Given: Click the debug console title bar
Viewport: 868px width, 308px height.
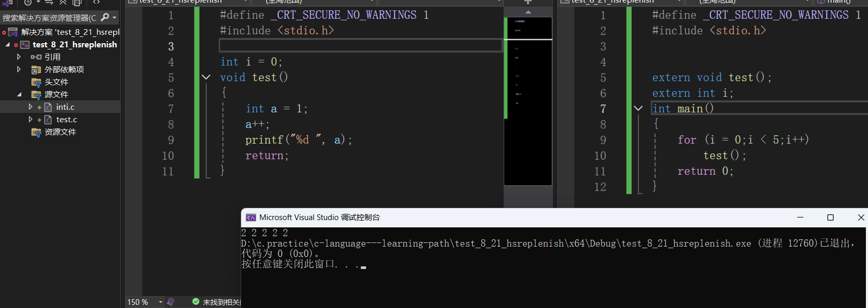Looking at the screenshot, I should pos(555,217).
